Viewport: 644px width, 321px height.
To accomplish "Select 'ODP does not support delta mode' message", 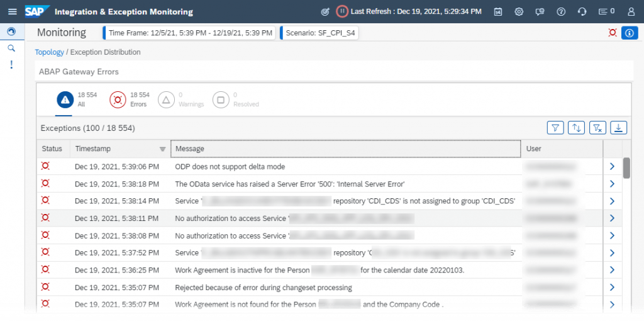I will point(230,167).
